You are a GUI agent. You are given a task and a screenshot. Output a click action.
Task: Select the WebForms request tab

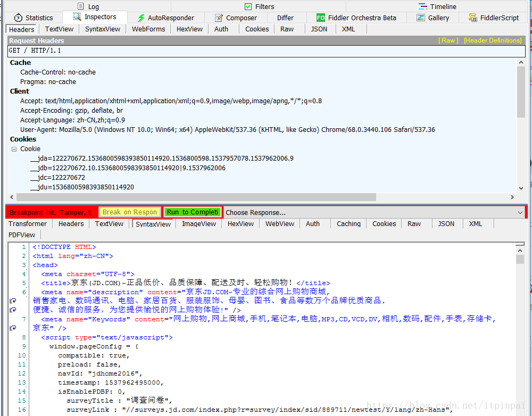coord(148,29)
